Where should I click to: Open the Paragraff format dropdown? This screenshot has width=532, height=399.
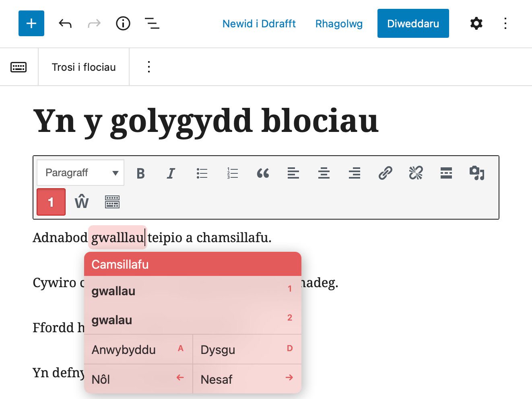pos(80,173)
